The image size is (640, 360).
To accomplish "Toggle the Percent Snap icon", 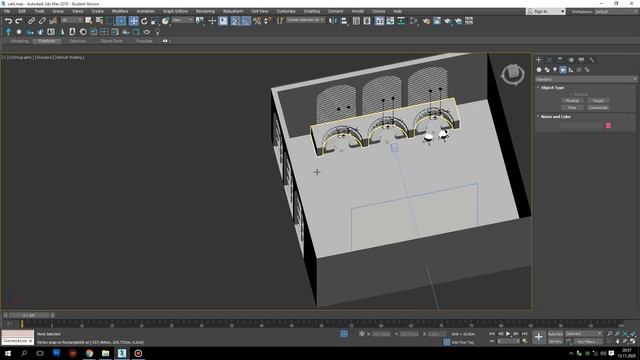I will pyautogui.click(x=257, y=21).
